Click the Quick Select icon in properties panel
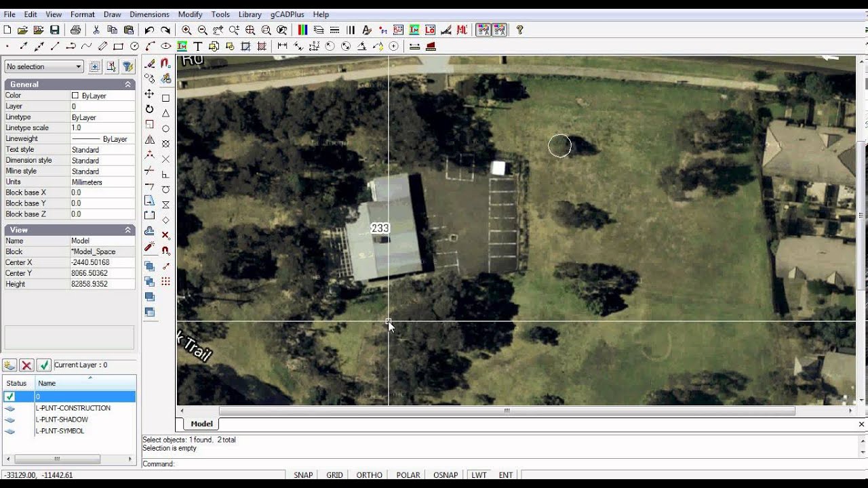This screenshot has width=868, height=488. click(127, 66)
